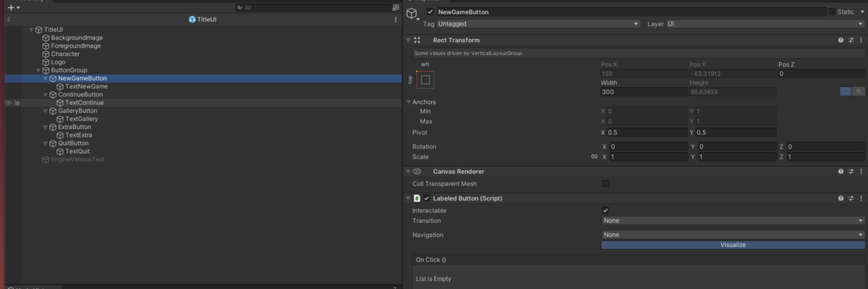Collapse the ContinueButton tree node

point(46,94)
